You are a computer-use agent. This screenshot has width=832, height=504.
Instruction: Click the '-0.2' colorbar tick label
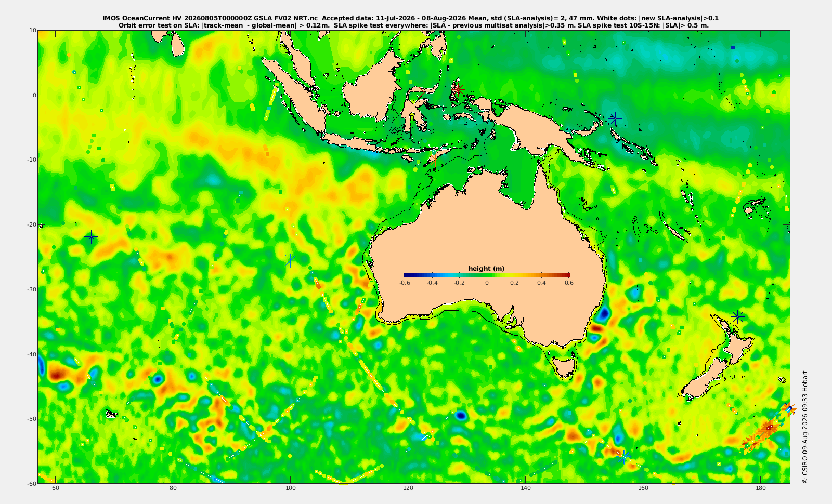[x=459, y=283]
